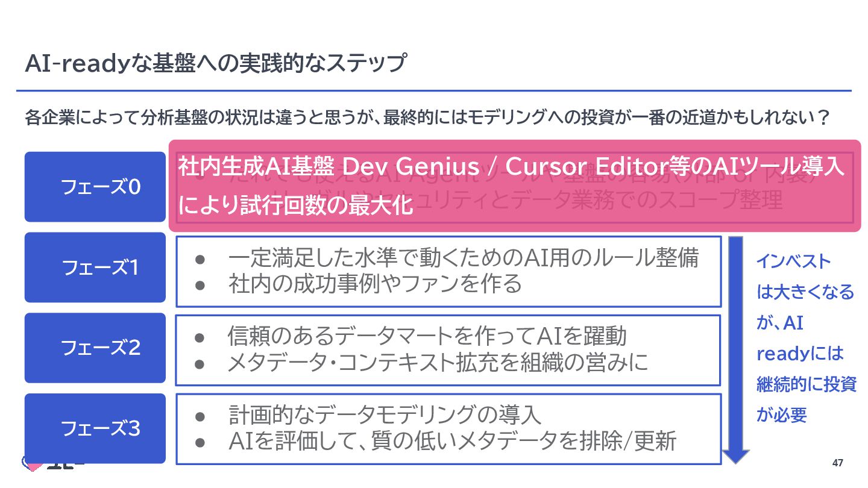Click the bullet before メタデータ・コンテキスト拡充

pos(201,363)
